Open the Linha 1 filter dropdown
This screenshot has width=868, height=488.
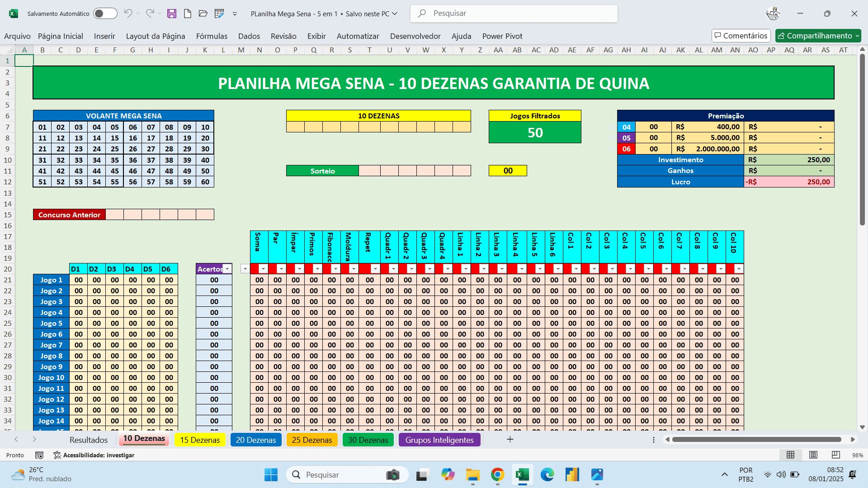tap(466, 269)
